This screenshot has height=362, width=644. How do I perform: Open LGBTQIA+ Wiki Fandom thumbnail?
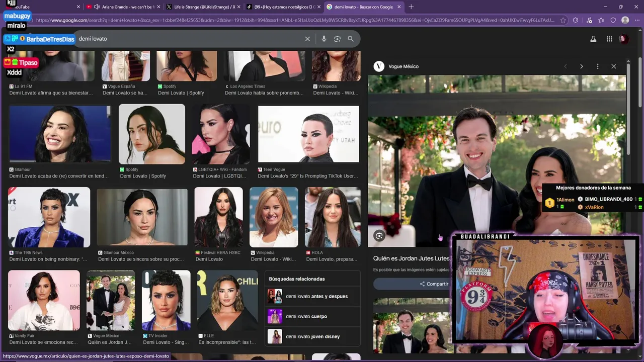[221, 134]
